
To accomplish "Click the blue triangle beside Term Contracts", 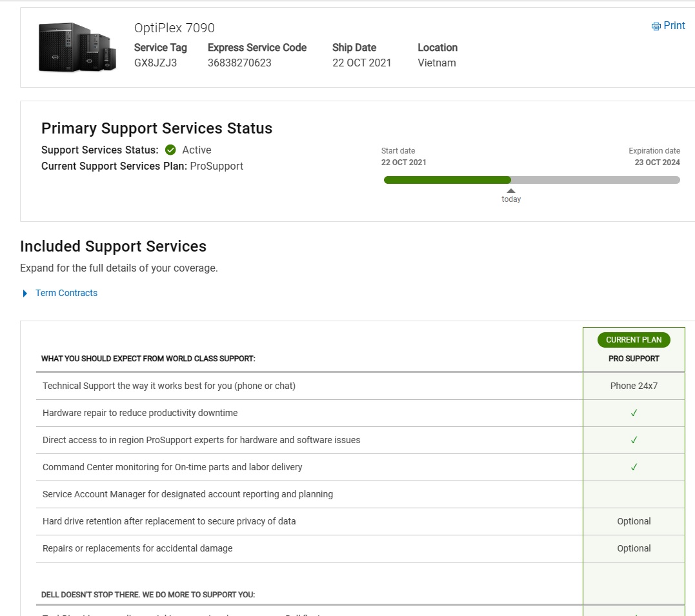I will (x=25, y=293).
